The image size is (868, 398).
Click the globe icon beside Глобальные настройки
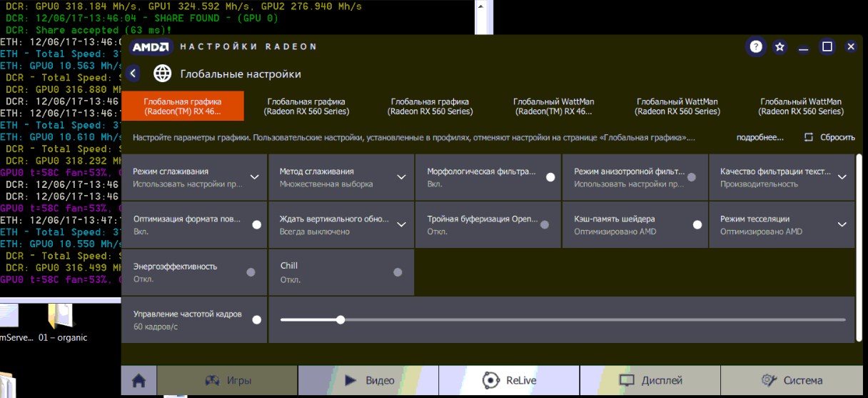[163, 74]
